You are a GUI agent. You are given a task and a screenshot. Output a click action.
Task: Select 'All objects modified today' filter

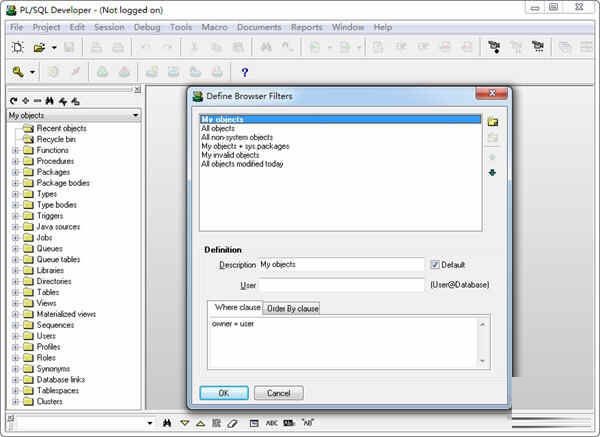[242, 164]
